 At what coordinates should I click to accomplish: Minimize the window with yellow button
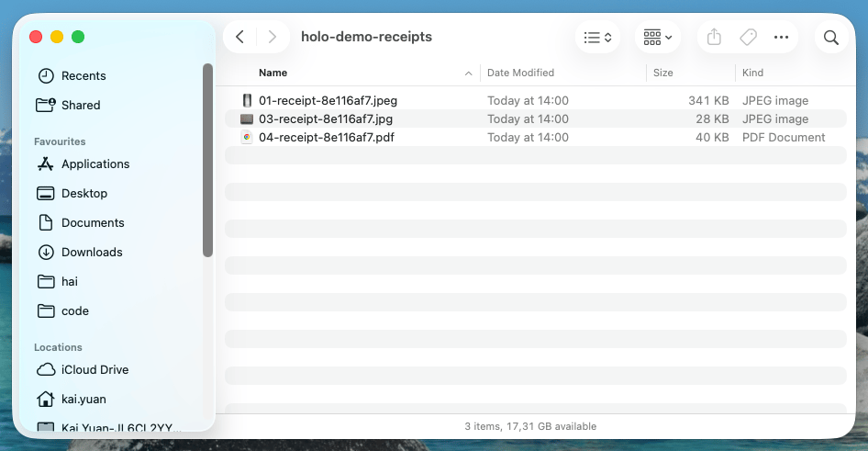[x=57, y=37]
